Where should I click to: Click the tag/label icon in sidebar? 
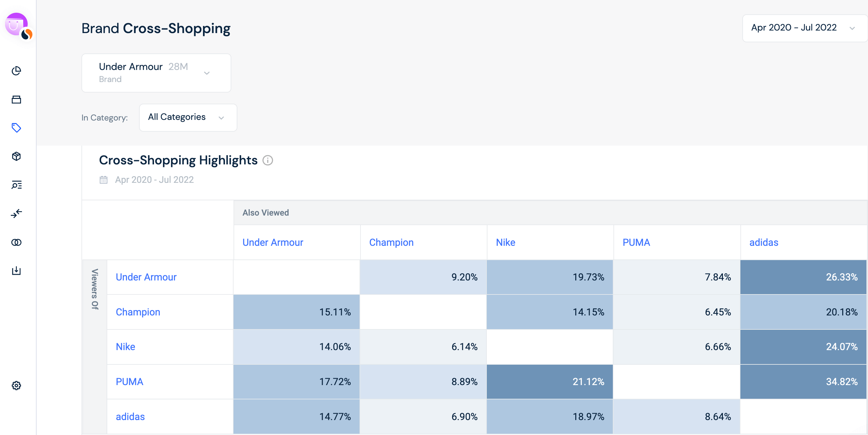[x=17, y=128]
